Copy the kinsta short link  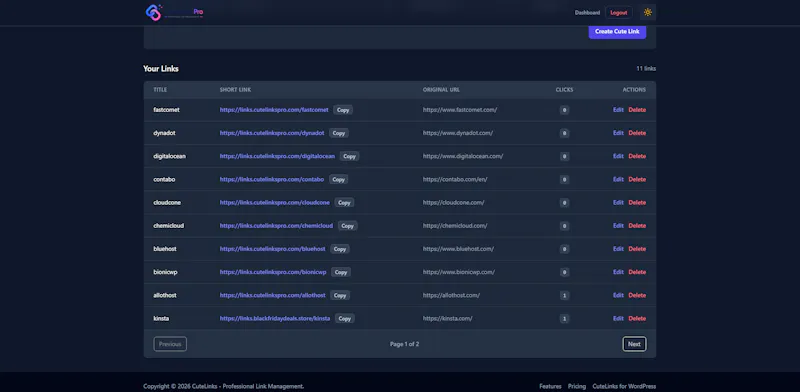pyautogui.click(x=345, y=318)
